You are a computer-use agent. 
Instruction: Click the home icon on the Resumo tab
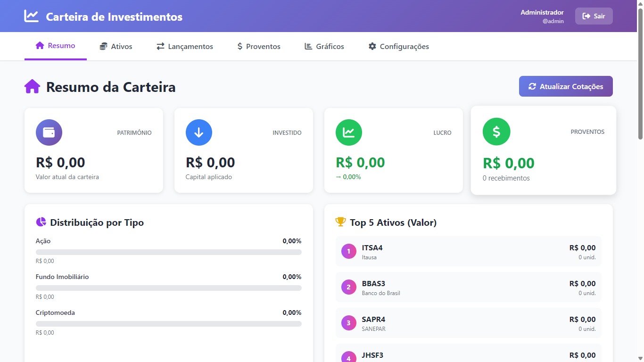point(39,46)
